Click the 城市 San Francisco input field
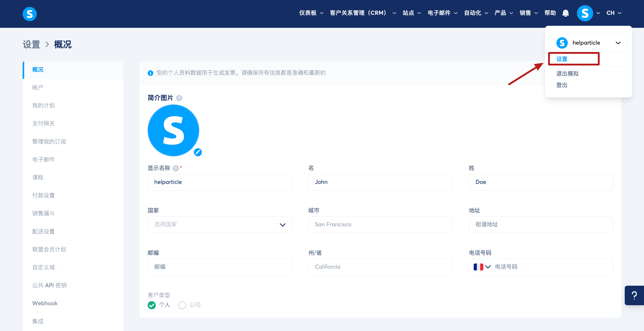Viewport: 644px width, 331px height. [x=380, y=224]
